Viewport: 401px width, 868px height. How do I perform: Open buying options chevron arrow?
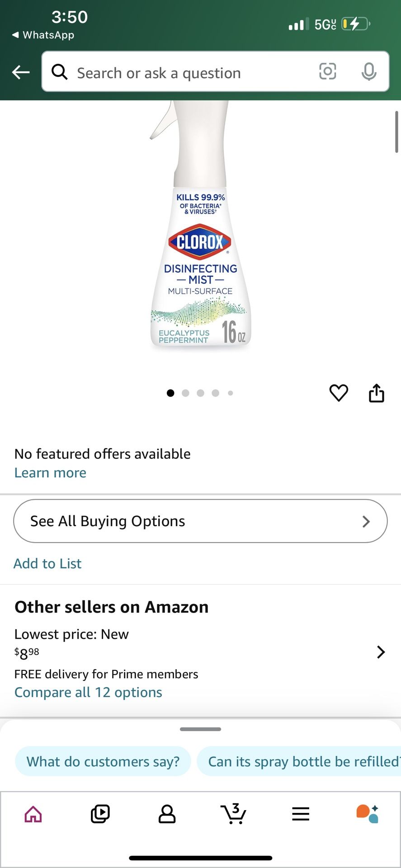tap(366, 521)
